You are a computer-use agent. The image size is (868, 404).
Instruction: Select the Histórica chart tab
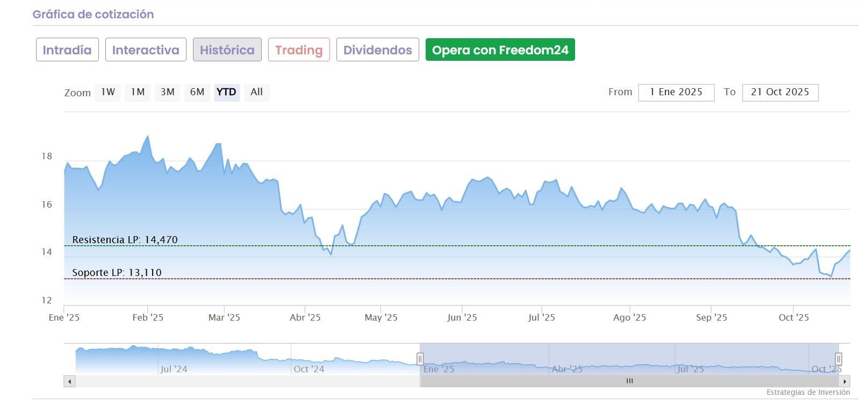[227, 50]
